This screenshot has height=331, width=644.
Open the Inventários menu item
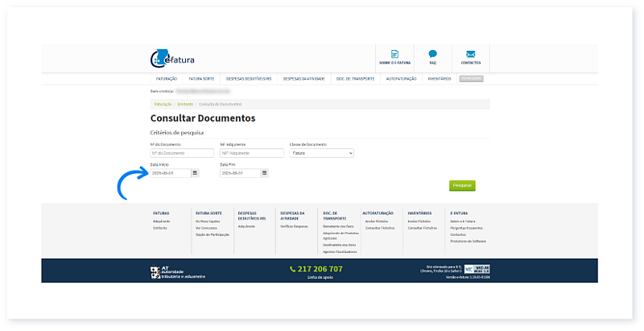[434, 79]
